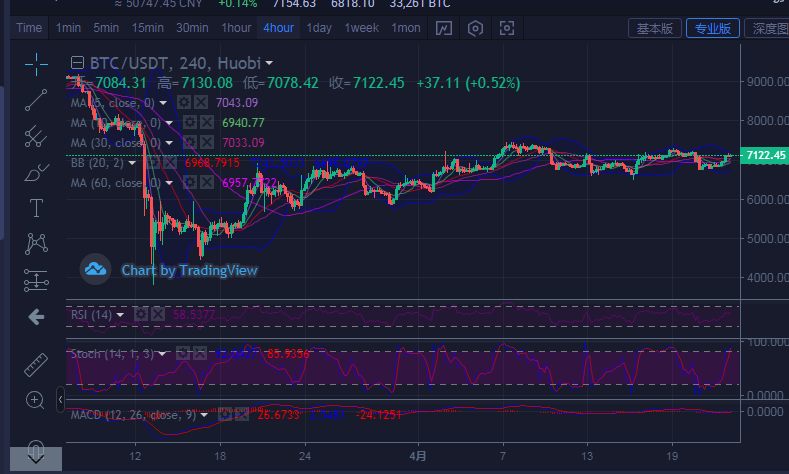Viewport: 789px width, 474px height.
Task: Expand the MA (60, close, 0) dropdown arrow
Action: coord(169,183)
